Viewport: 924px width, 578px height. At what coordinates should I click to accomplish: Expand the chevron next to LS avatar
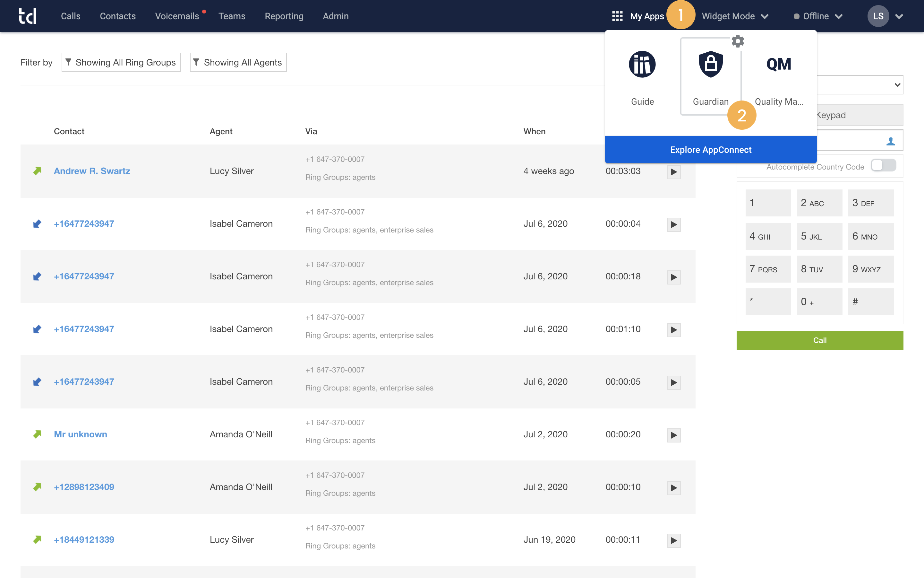click(x=899, y=16)
